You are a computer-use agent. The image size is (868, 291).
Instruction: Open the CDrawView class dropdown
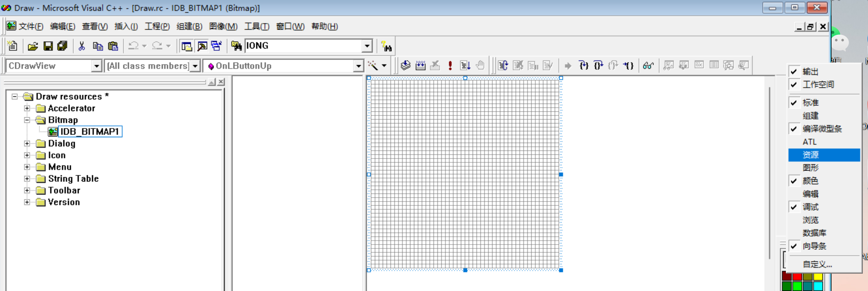point(96,66)
